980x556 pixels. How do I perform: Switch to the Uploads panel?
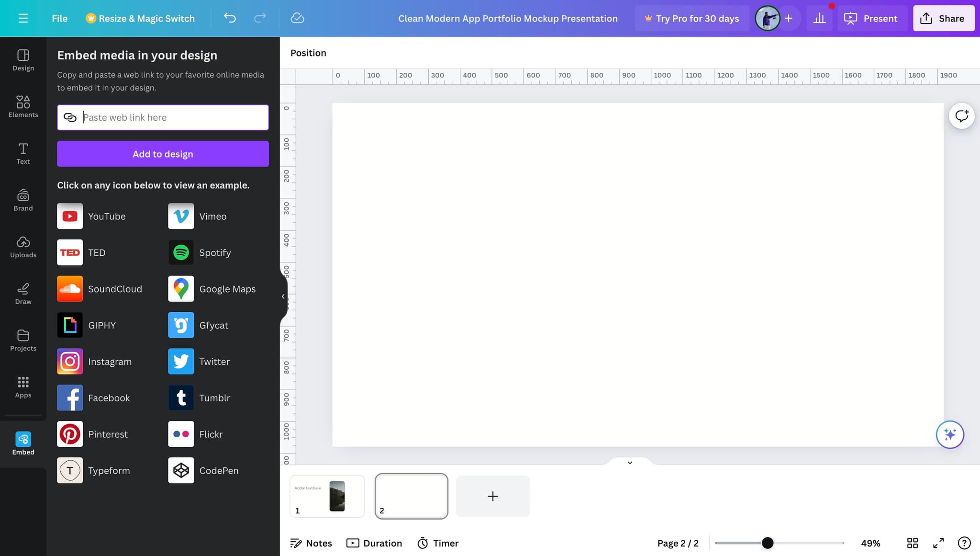coord(22,246)
